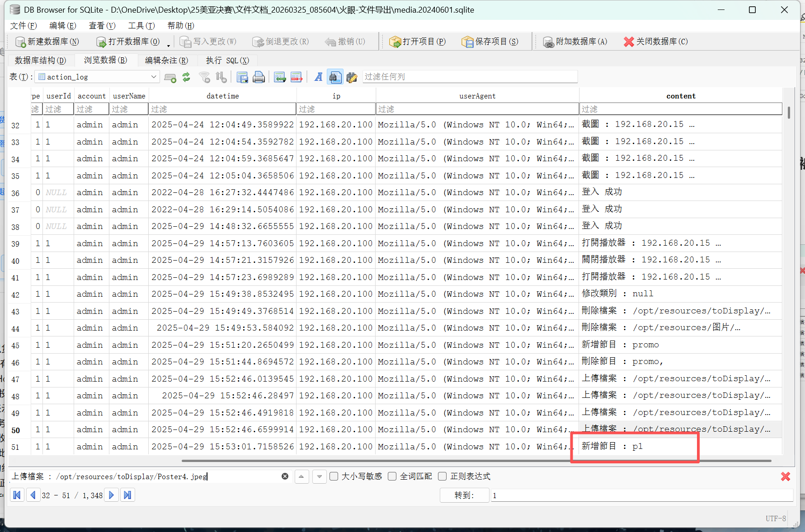Click the Write Changes (写入更改) toolbar button

(x=208, y=42)
